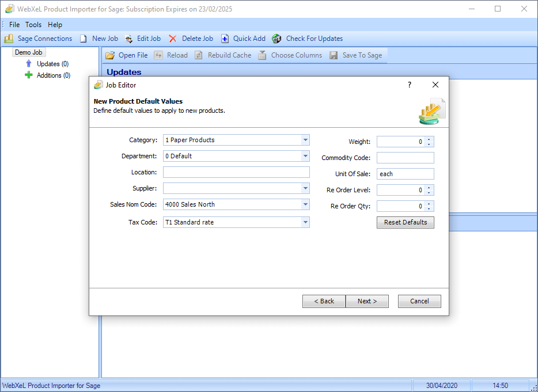Image resolution: width=538 pixels, height=392 pixels.
Task: Click the New Job label
Action: point(105,39)
